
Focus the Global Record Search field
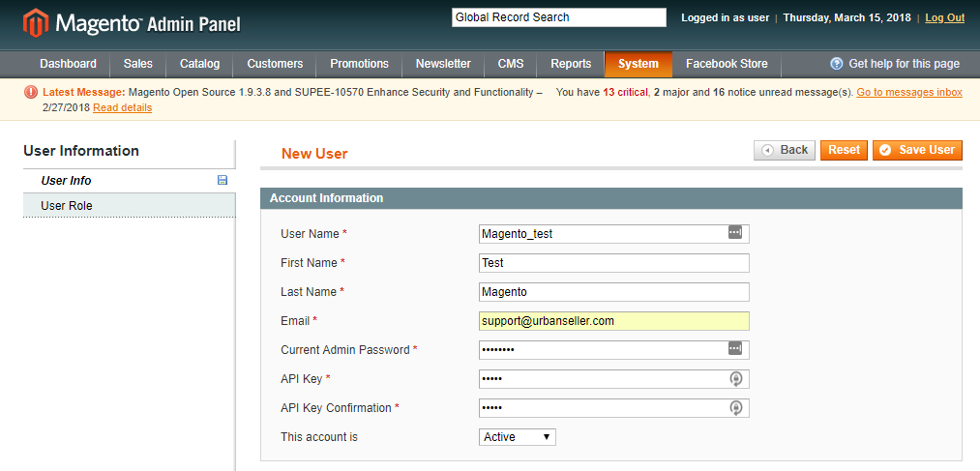pos(558,17)
